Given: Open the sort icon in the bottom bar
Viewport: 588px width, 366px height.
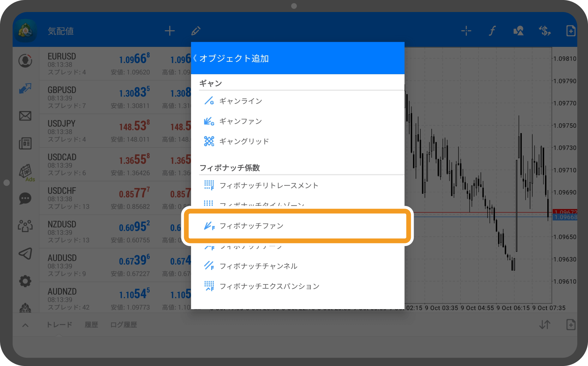Looking at the screenshot, I should click(544, 325).
